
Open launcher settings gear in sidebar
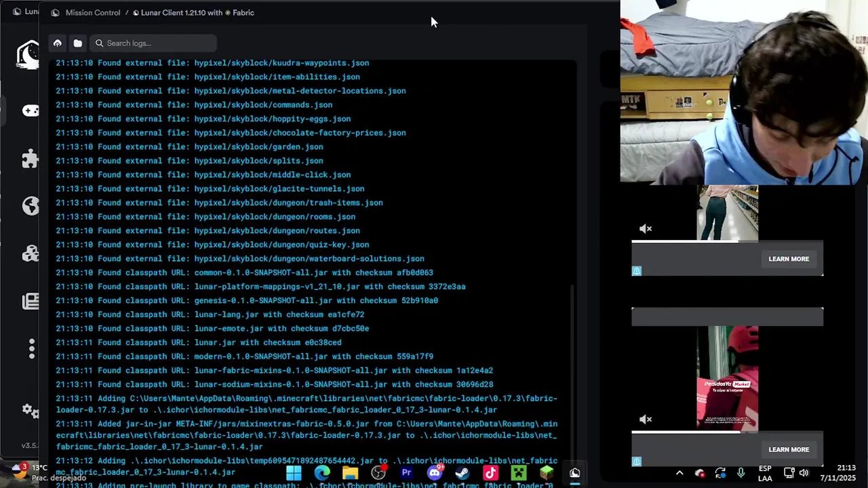(31, 410)
